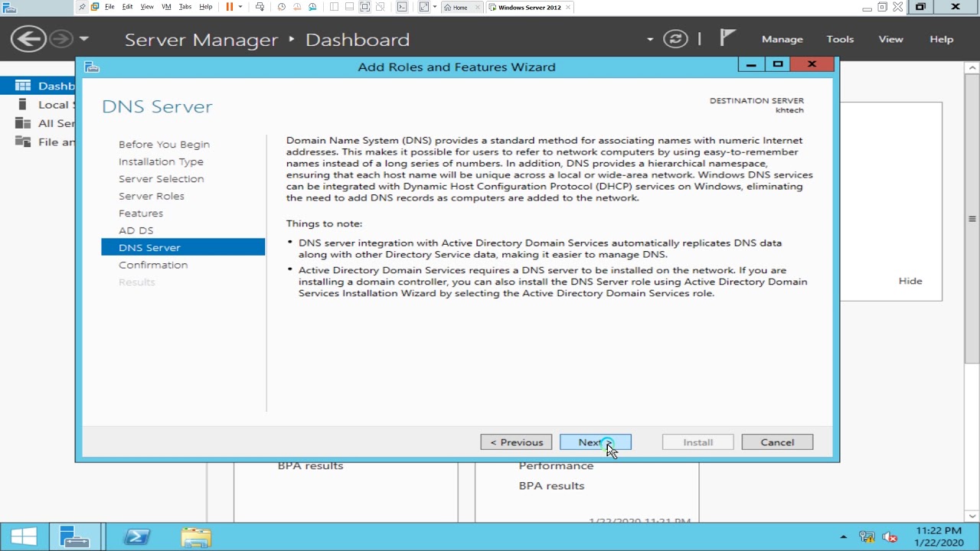The height and width of the screenshot is (551, 980).
Task: Click the Server Manager forward arrow
Action: tap(62, 39)
